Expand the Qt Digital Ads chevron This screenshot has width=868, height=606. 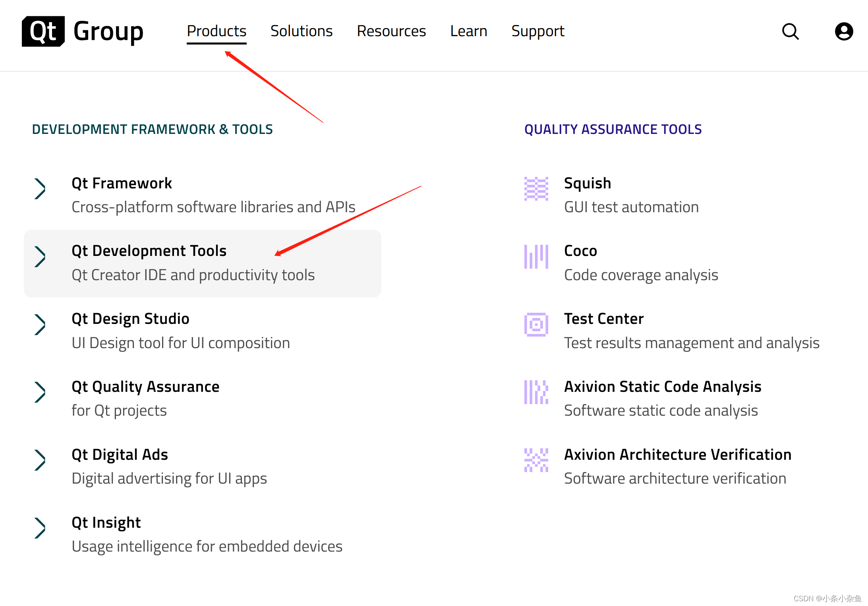pos(40,460)
